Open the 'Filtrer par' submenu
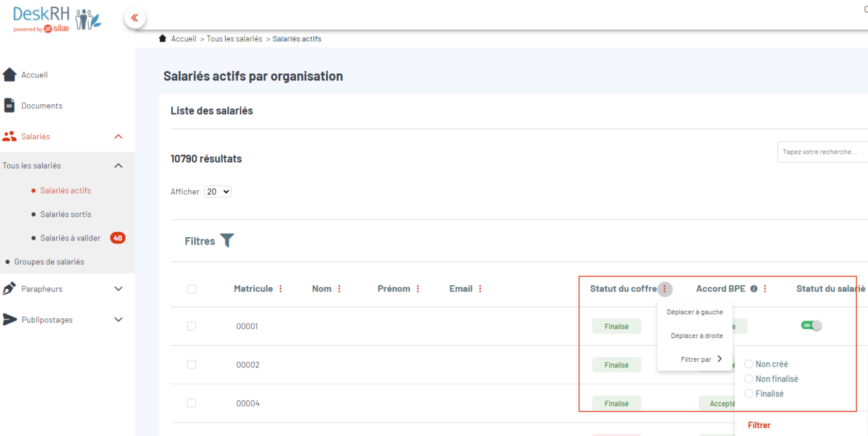The width and height of the screenshot is (868, 436). click(x=700, y=359)
